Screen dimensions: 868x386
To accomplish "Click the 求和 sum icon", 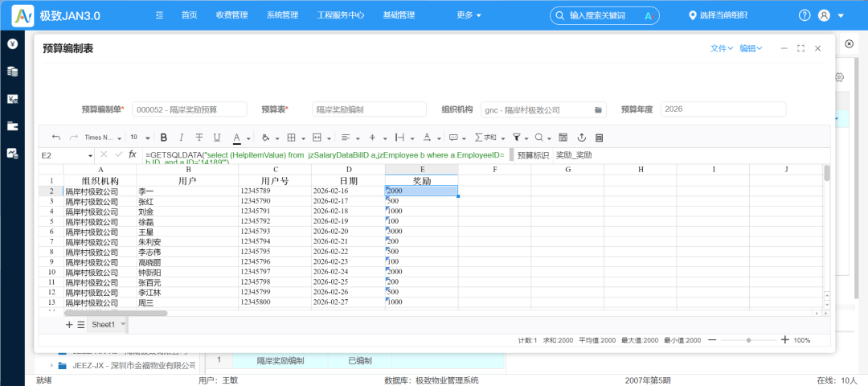I will (x=485, y=138).
